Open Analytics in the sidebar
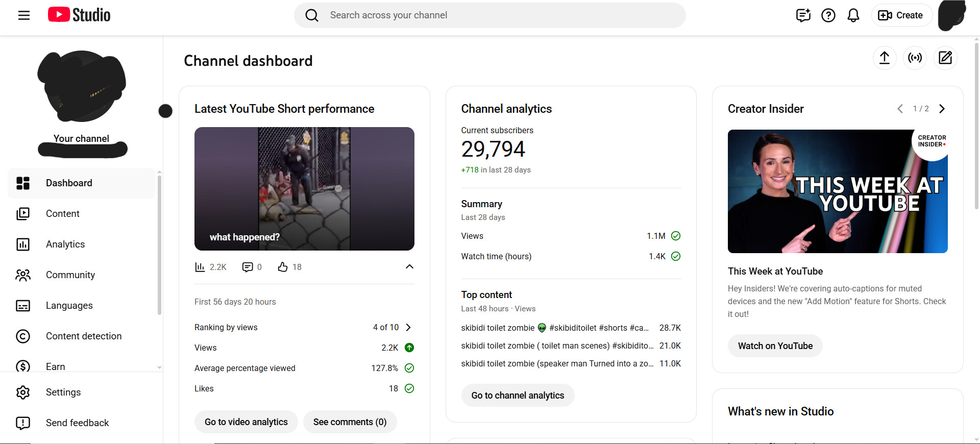 [65, 244]
